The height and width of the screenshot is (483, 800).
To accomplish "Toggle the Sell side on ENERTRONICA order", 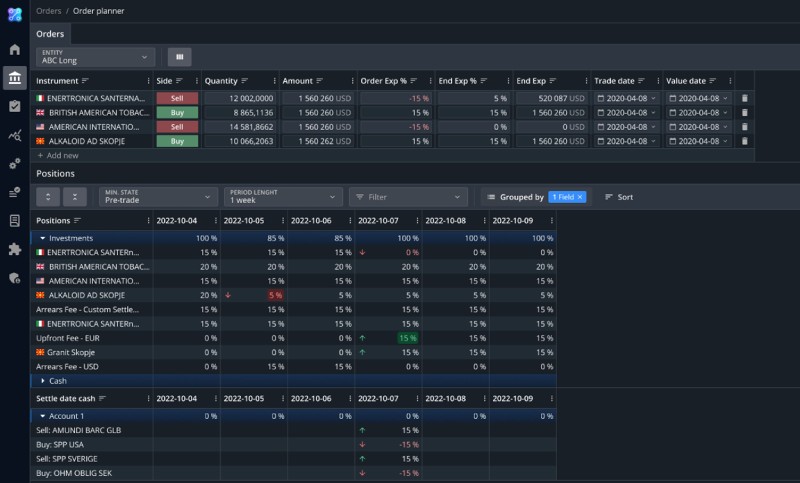I will [x=177, y=98].
